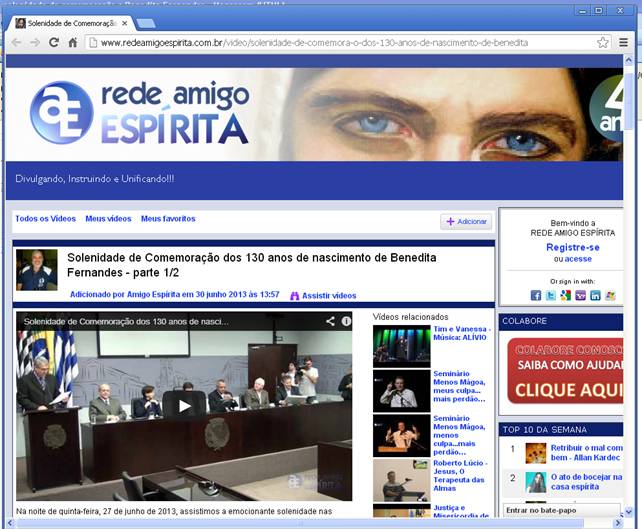Viewport: 642px width, 529px height.
Task: Sign in with LinkedIn
Action: [x=595, y=296]
